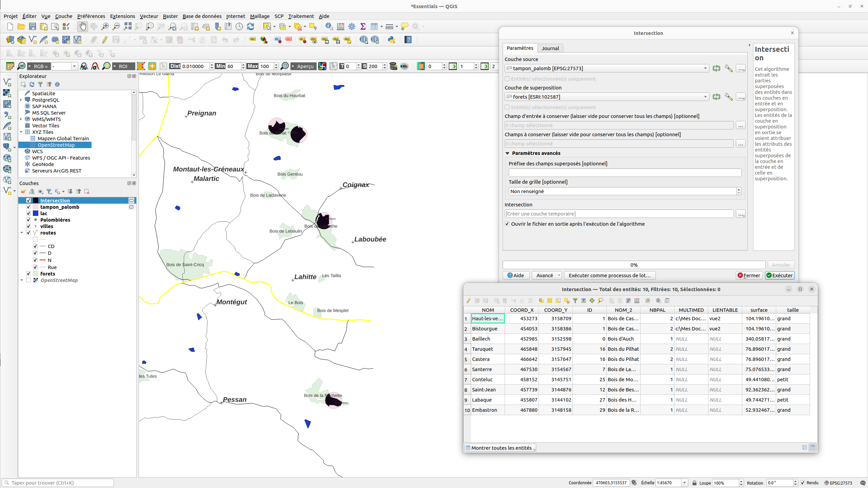Click the forets layer green color swatch
The width and height of the screenshot is (868, 488).
36,274
